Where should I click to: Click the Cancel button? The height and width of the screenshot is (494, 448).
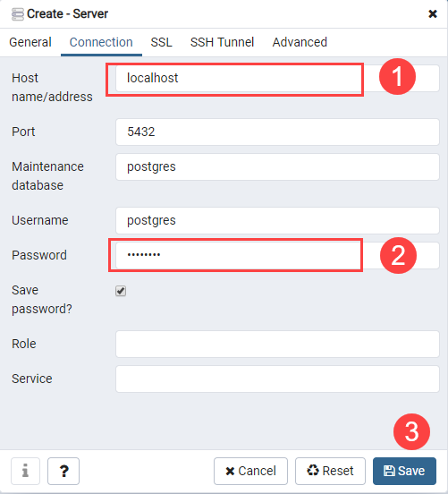(250, 471)
